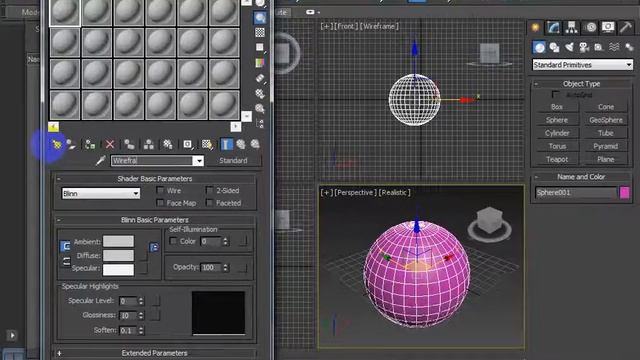Image resolution: width=640 pixels, height=360 pixels.
Task: Click the Box primitive button
Action: tap(557, 107)
